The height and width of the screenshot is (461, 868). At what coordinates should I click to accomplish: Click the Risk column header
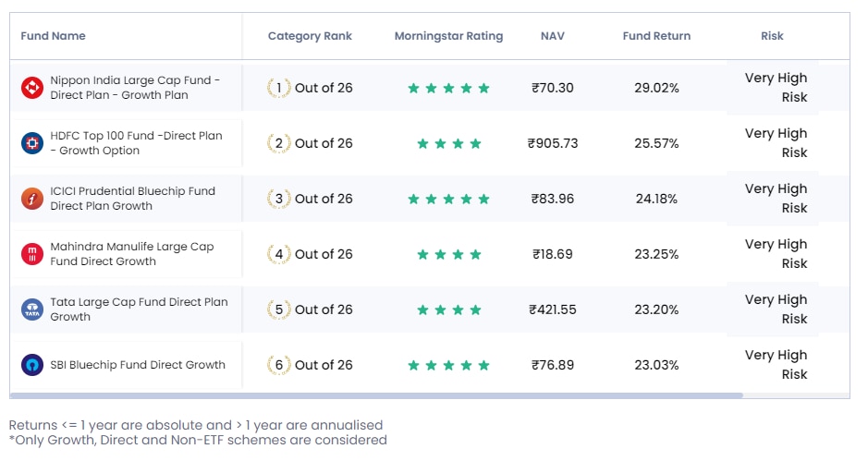coord(772,36)
